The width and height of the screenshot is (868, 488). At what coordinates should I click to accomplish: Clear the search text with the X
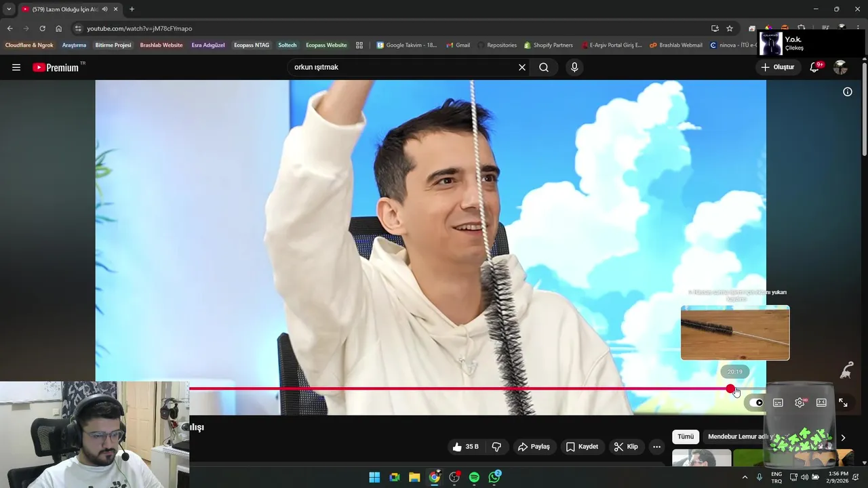click(x=522, y=67)
